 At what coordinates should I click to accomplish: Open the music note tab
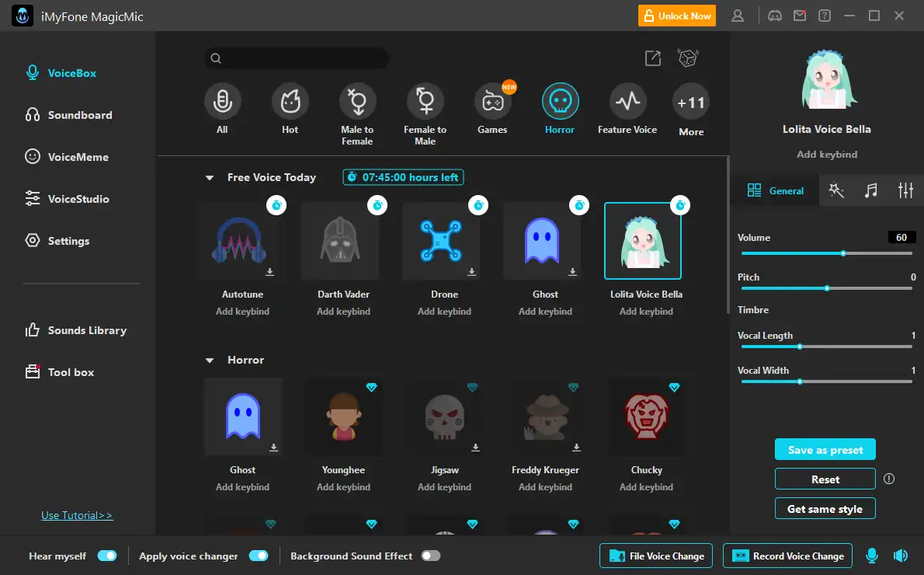(871, 190)
